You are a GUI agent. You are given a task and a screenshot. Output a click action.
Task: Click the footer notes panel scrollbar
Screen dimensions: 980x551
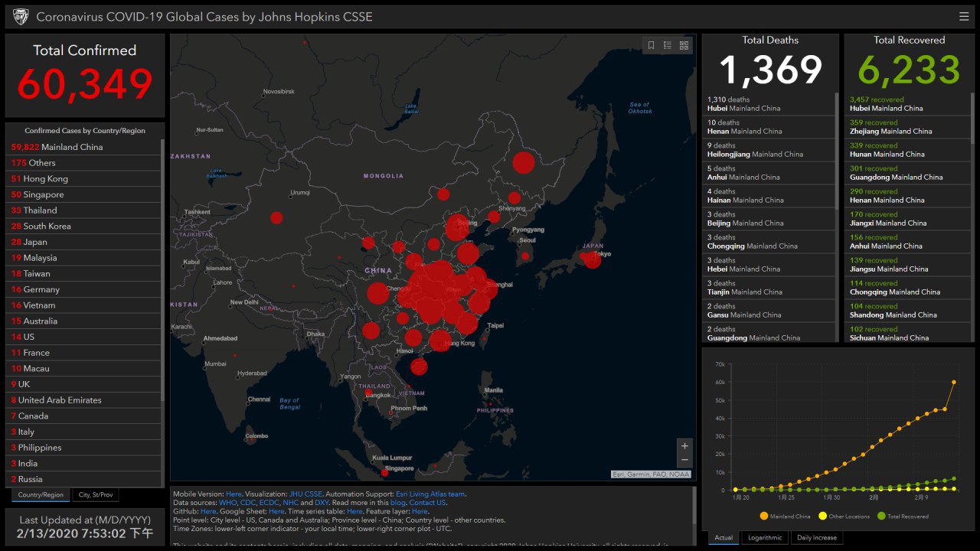coord(694,505)
